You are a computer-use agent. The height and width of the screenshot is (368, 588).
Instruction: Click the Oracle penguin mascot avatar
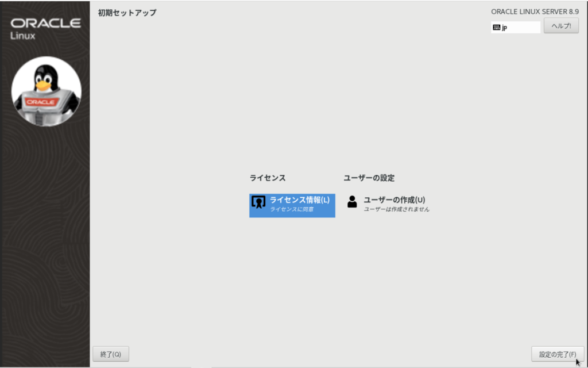click(45, 92)
